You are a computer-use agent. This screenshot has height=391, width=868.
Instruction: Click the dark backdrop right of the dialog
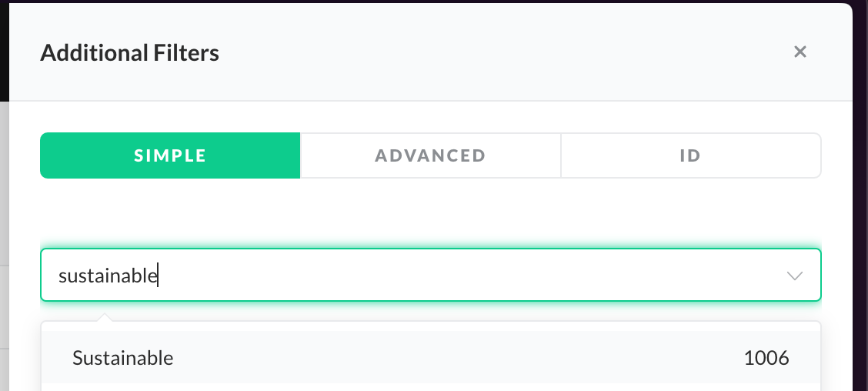pos(861,192)
